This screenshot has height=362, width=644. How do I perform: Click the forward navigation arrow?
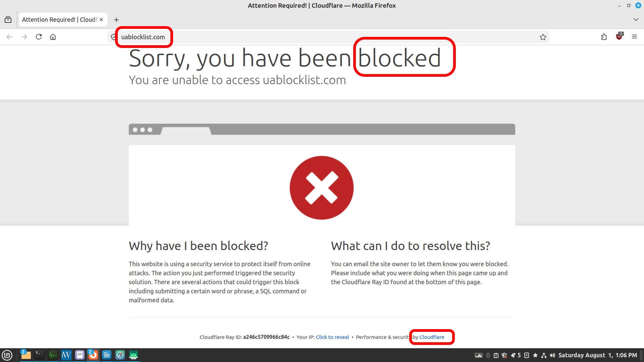[24, 37]
